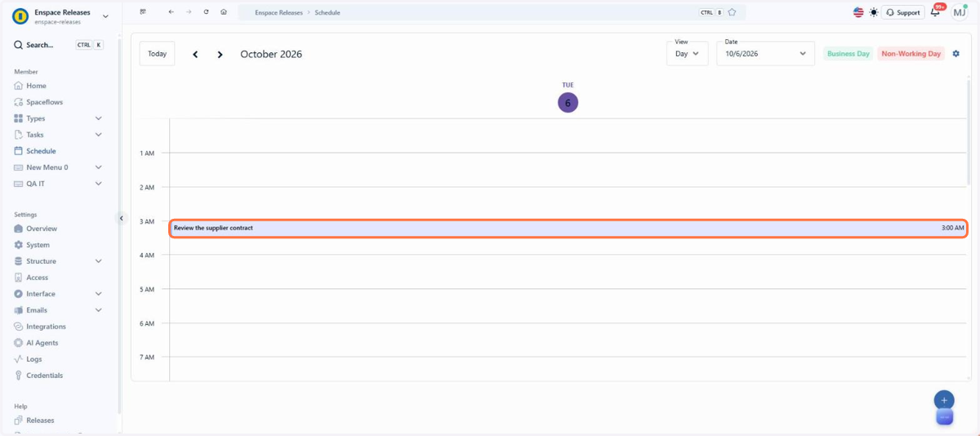Viewport: 980px width, 436px height.
Task: Open Overview settings
Action: click(x=42, y=229)
